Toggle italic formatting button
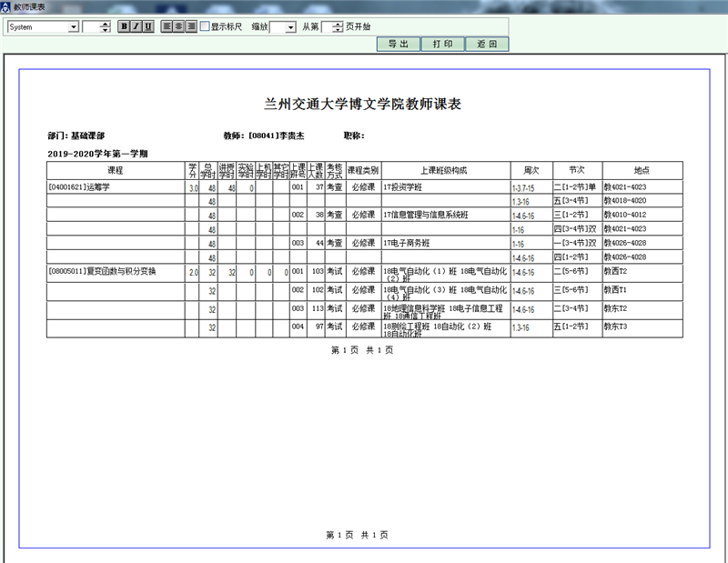This screenshot has width=728, height=563. click(136, 26)
